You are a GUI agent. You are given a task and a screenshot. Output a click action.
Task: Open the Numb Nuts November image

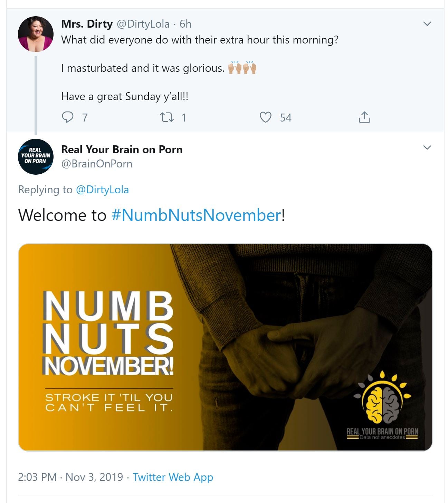coord(225,347)
